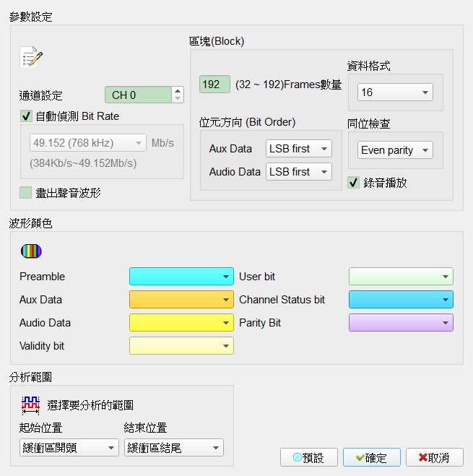Click the 預設 default button

(x=309, y=457)
